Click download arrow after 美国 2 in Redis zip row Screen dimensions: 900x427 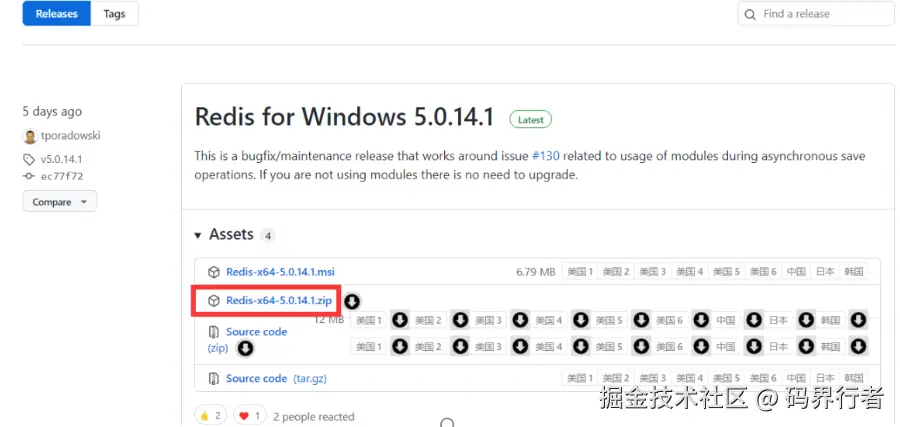pos(460,320)
